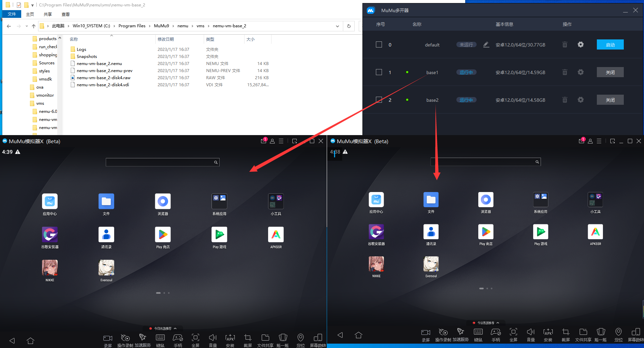
Task: Select Snapshots folder in file list
Action: (87, 57)
